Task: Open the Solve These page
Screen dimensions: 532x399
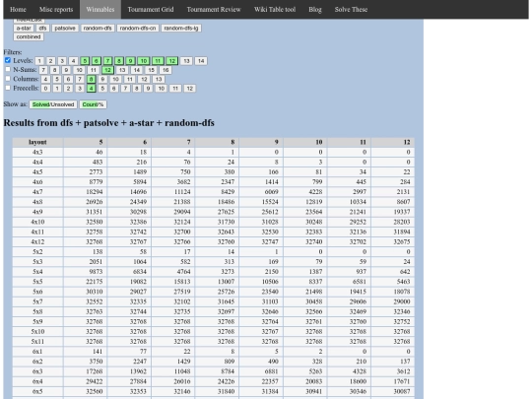Action: click(x=351, y=10)
